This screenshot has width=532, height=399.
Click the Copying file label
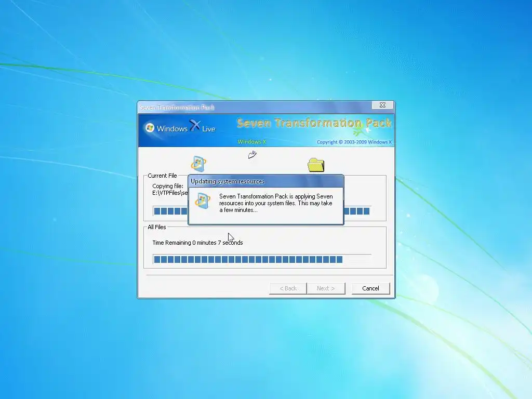pos(168,186)
